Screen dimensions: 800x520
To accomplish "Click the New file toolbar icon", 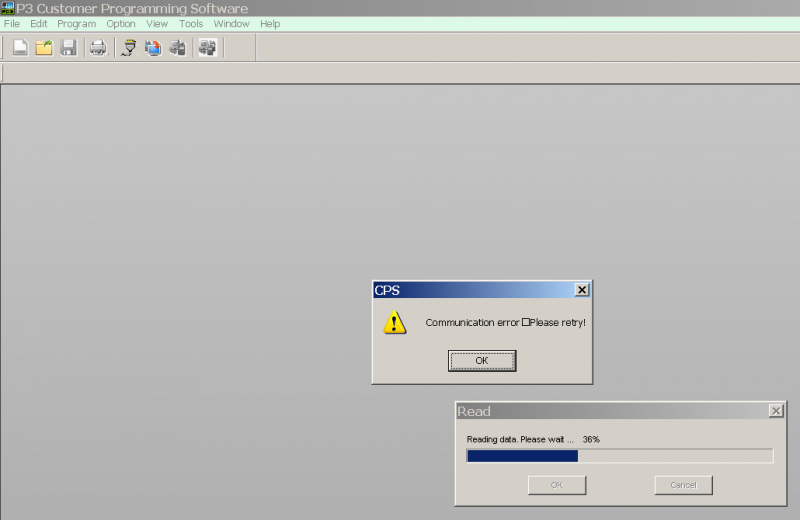I will (20, 47).
